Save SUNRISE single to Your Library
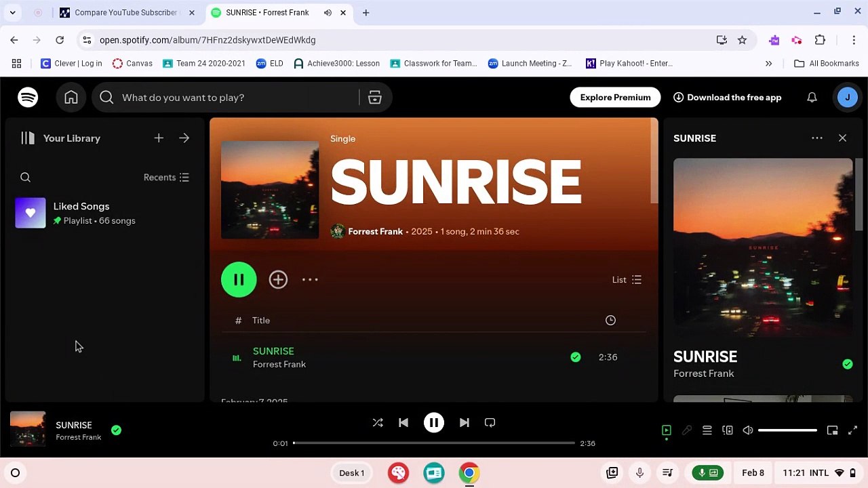The height and width of the screenshot is (488, 868). (x=278, y=279)
